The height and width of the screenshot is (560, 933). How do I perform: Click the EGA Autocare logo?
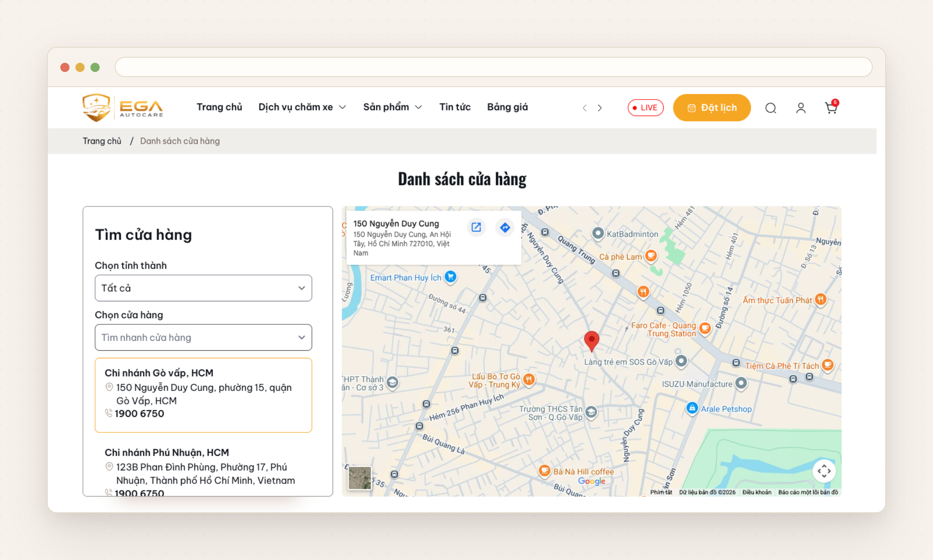coord(123,108)
